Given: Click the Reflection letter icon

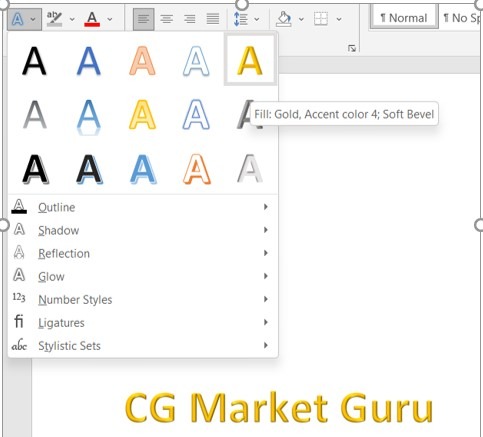Looking at the screenshot, I should 19,252.
